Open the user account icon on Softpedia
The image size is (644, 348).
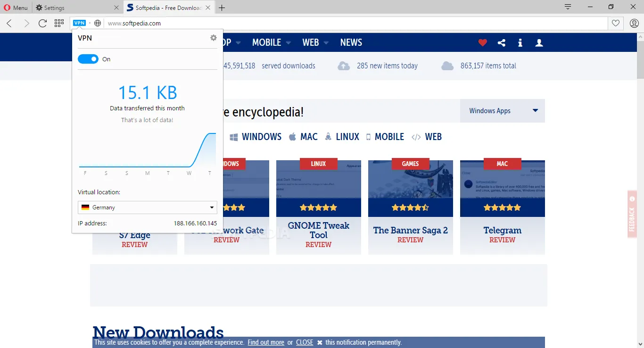[x=539, y=42]
